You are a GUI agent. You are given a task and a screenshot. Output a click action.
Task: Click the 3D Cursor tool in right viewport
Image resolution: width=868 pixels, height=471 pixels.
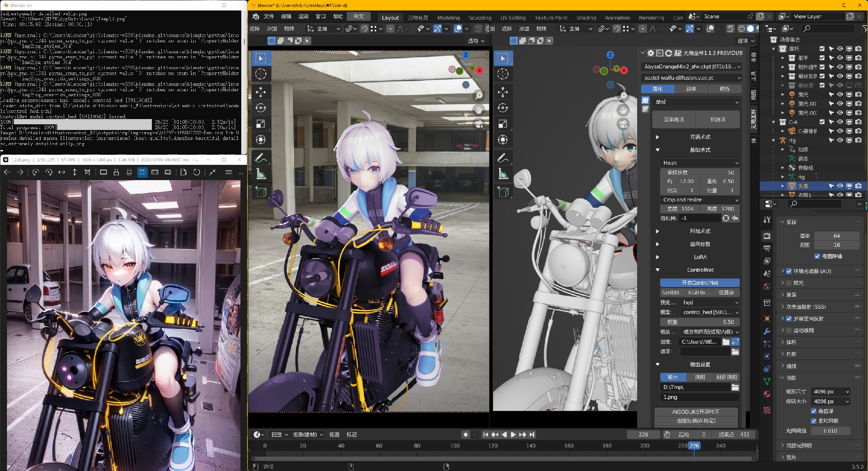tap(503, 74)
